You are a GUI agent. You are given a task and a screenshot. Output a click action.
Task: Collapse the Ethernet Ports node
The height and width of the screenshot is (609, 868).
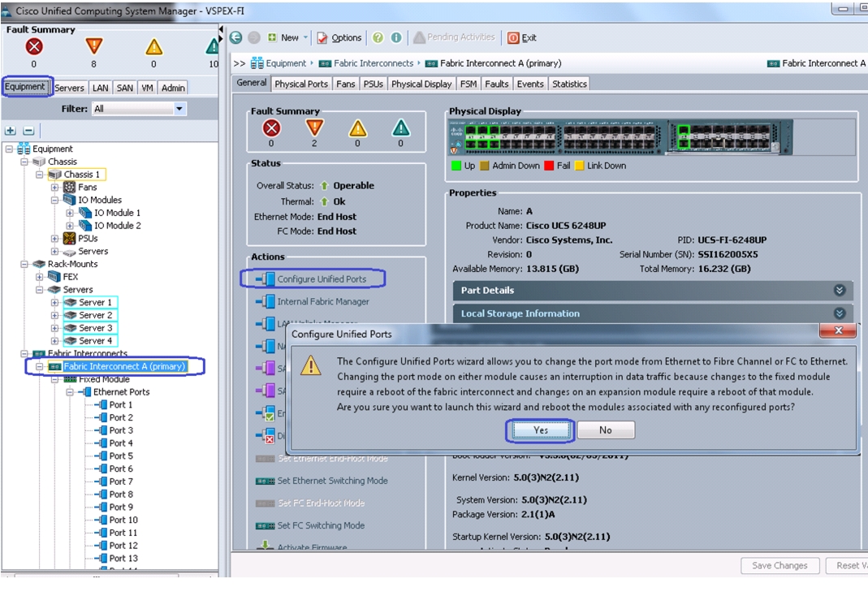click(x=70, y=392)
